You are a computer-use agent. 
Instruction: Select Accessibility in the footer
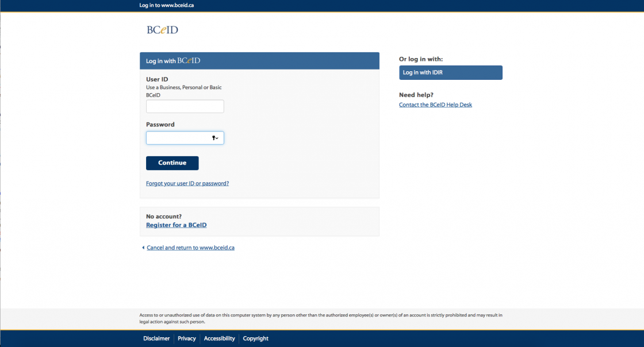coord(219,338)
